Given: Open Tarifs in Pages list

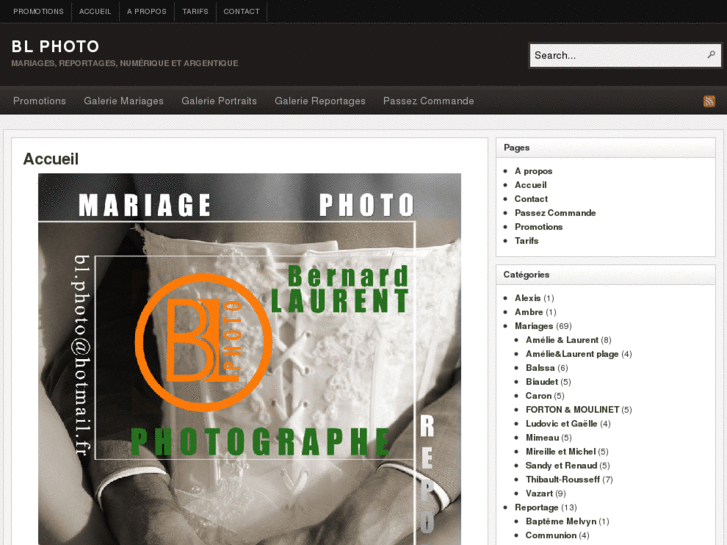Looking at the screenshot, I should [x=526, y=241].
